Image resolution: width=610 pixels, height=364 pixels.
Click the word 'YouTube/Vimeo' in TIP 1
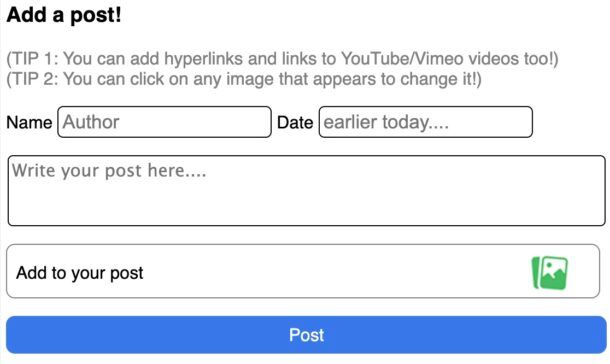[x=402, y=59]
